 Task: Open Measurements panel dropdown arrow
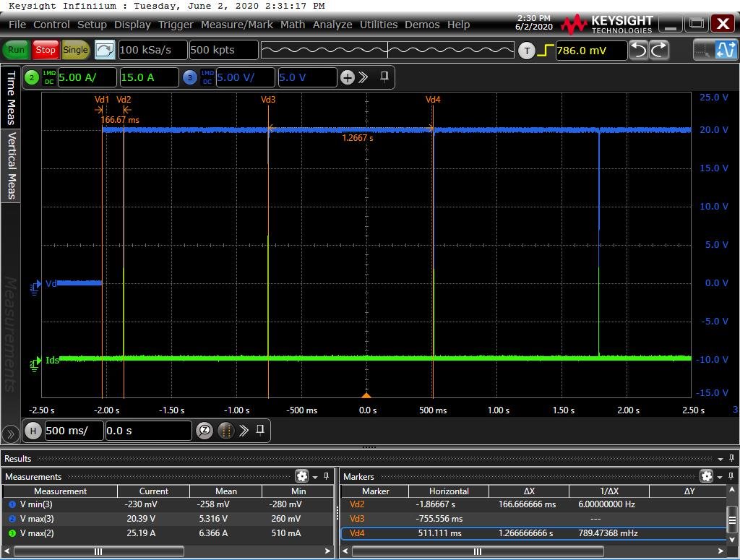tap(315, 477)
